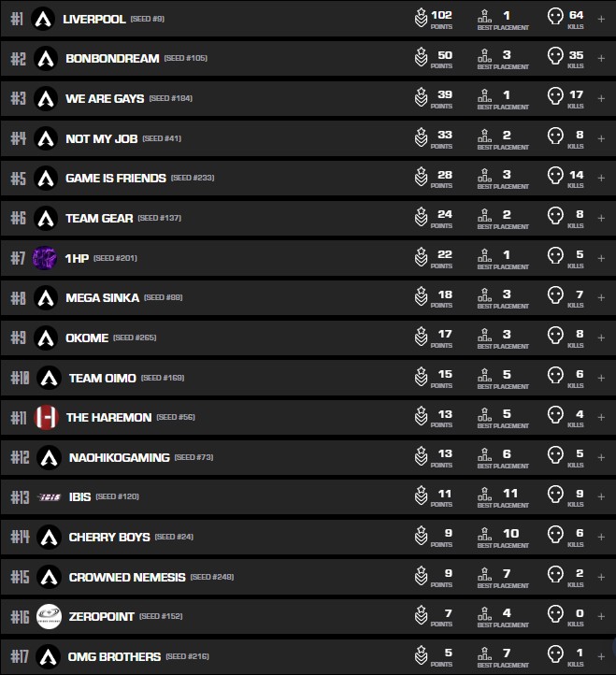Screen dimensions: 616x675
Task: Expand the Mega Sinka team row
Action: click(x=601, y=297)
